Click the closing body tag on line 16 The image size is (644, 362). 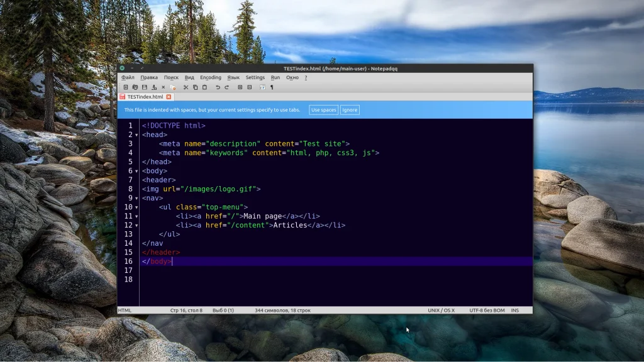[x=157, y=261]
